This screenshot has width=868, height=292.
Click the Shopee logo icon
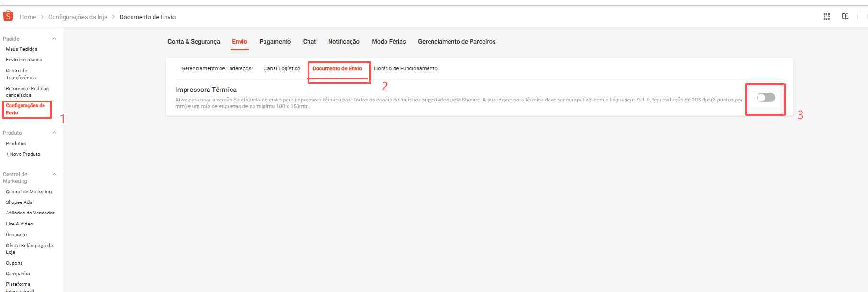[8, 16]
